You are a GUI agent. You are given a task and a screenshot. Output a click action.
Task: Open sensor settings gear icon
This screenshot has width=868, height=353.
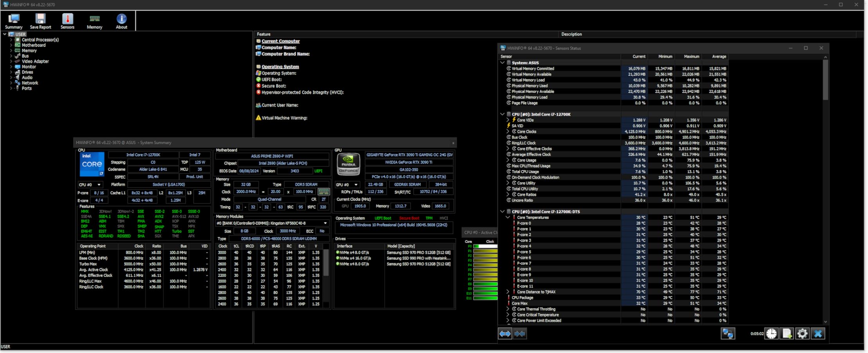[802, 333]
